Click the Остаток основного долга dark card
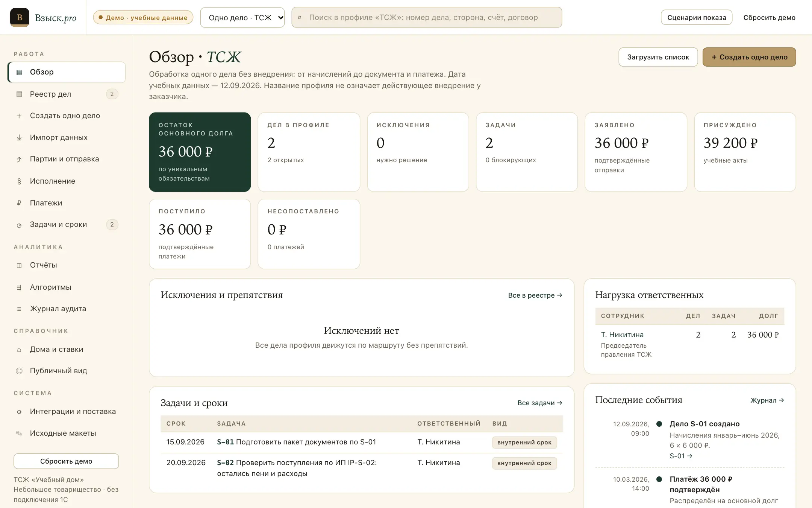The height and width of the screenshot is (508, 812). 200,152
